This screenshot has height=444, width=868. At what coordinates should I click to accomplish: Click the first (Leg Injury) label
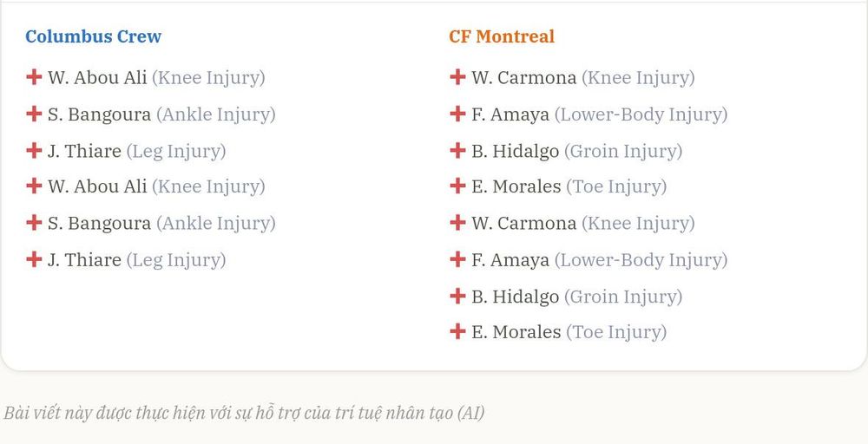(x=176, y=152)
